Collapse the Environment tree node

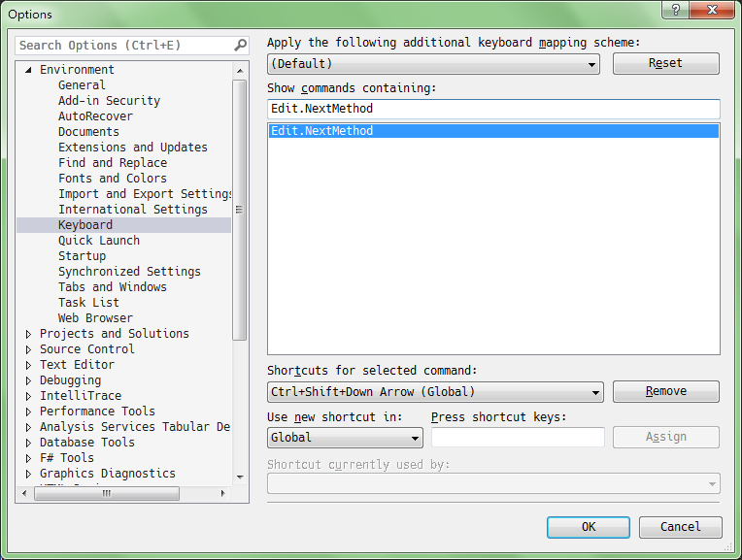28,70
